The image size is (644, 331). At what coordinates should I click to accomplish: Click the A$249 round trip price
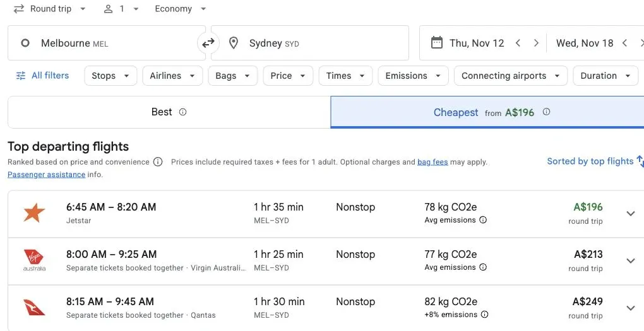(x=587, y=302)
